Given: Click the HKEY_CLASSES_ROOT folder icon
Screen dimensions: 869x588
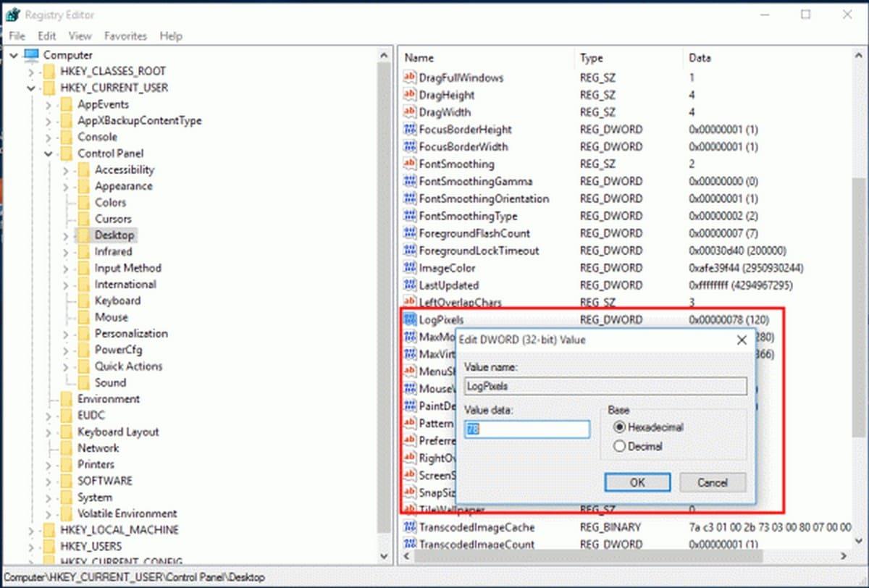Looking at the screenshot, I should tap(49, 72).
